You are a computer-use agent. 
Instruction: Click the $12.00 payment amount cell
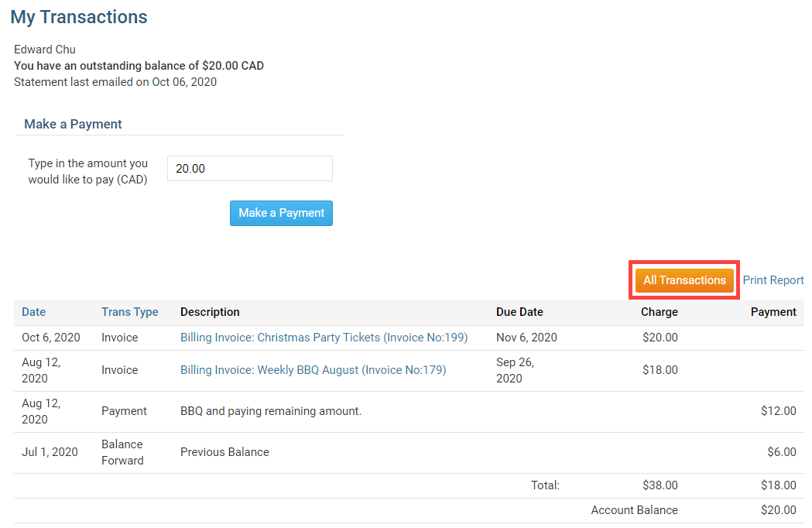click(x=778, y=411)
